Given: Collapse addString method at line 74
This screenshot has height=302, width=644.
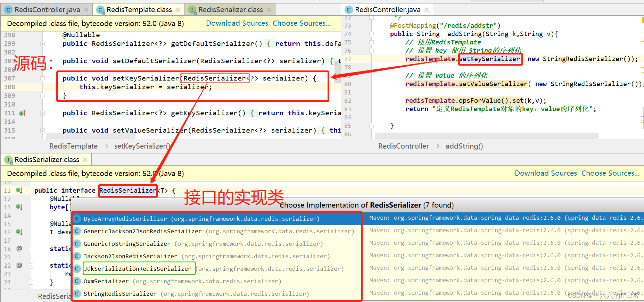Looking at the screenshot, I should coord(371,34).
